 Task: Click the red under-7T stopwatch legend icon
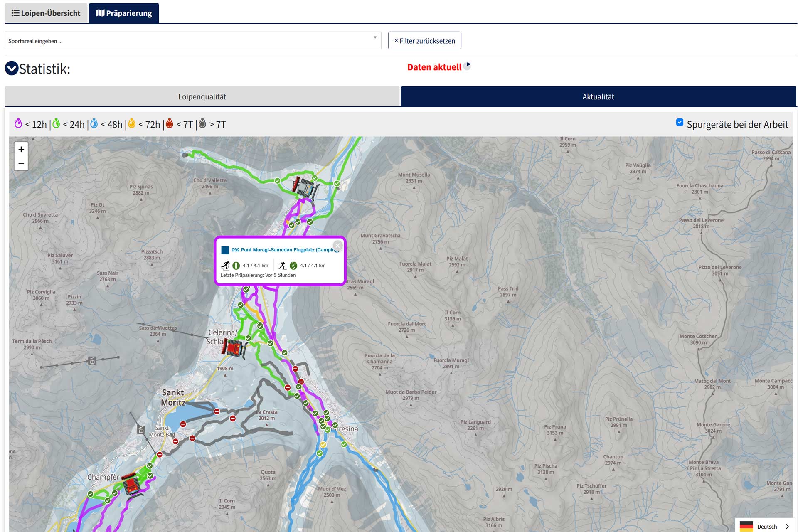[x=170, y=124]
